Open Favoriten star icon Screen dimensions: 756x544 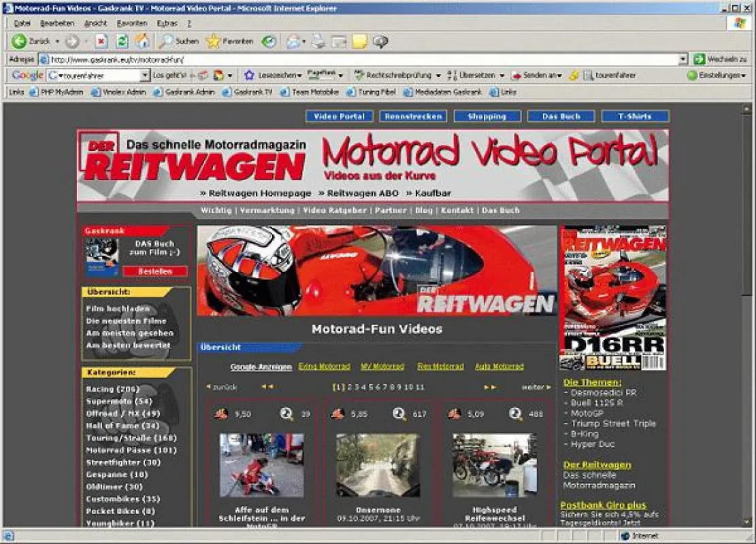point(212,42)
